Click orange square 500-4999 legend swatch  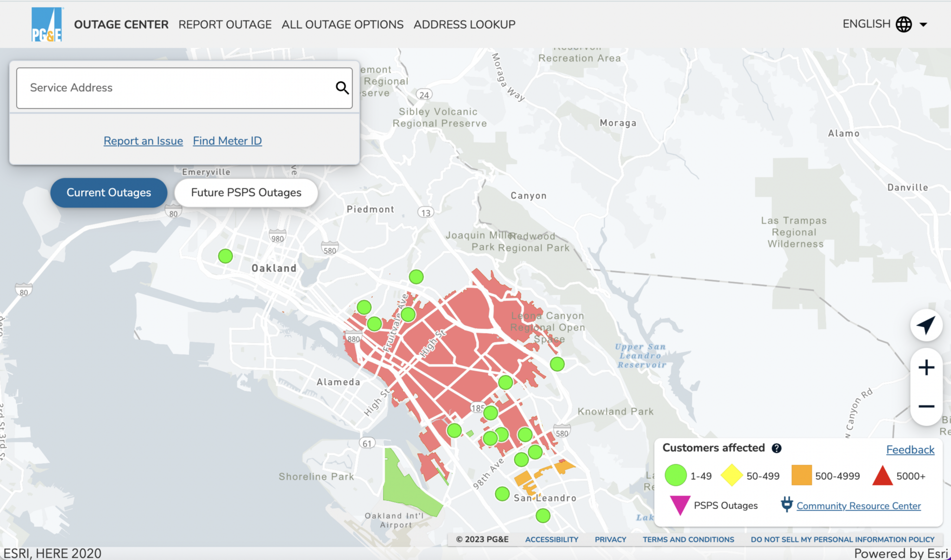[801, 475]
